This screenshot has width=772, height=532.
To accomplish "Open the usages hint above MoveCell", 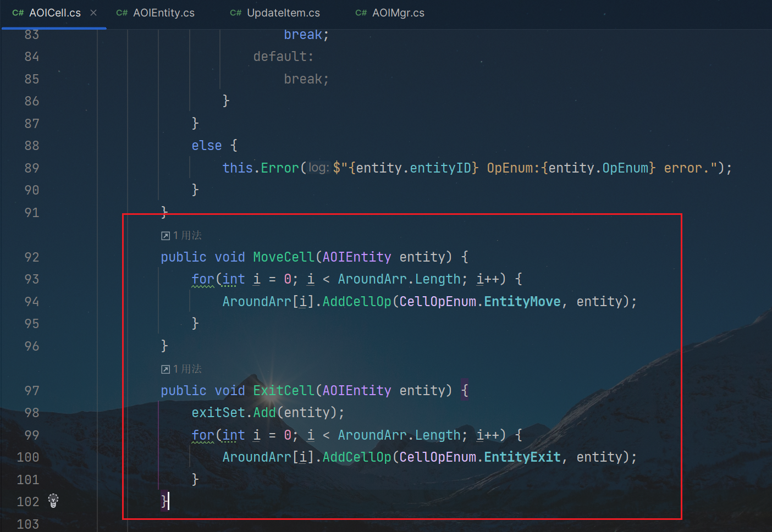I will (181, 235).
